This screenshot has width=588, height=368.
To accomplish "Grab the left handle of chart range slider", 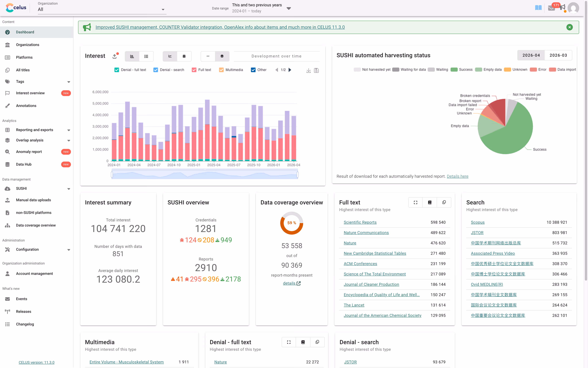I will (x=112, y=175).
